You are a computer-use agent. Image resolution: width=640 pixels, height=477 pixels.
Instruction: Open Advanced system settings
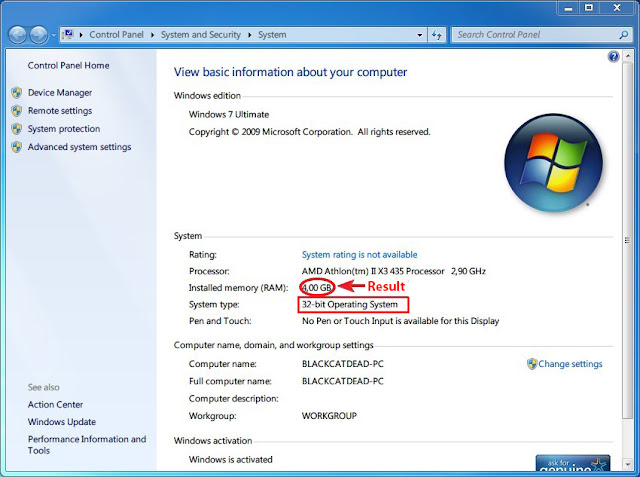(x=79, y=147)
